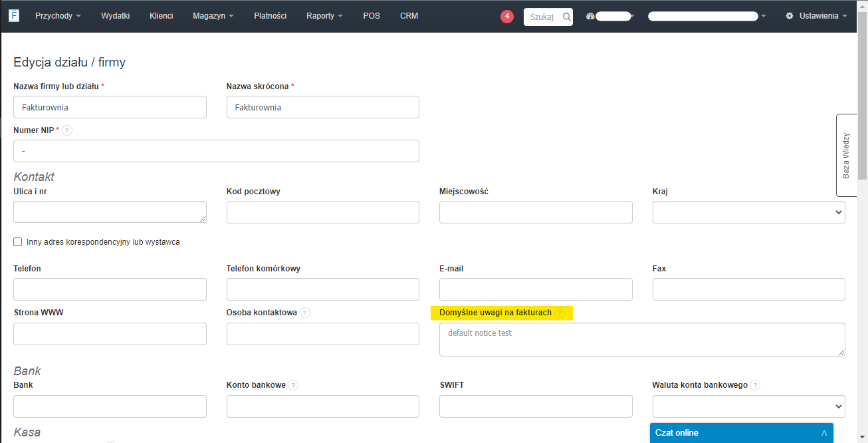
Task: Click help icon beside Waluta konta bankowego
Action: coord(756,385)
